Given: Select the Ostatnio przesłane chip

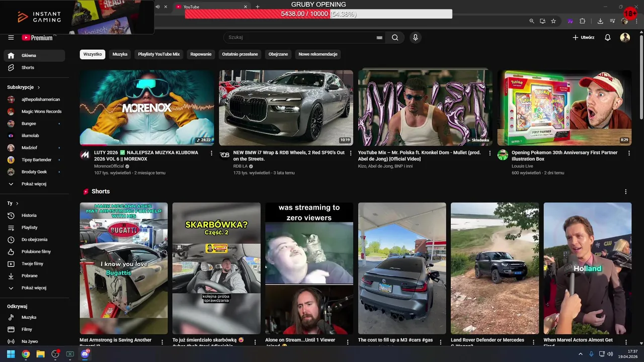Looking at the screenshot, I should [240, 54].
